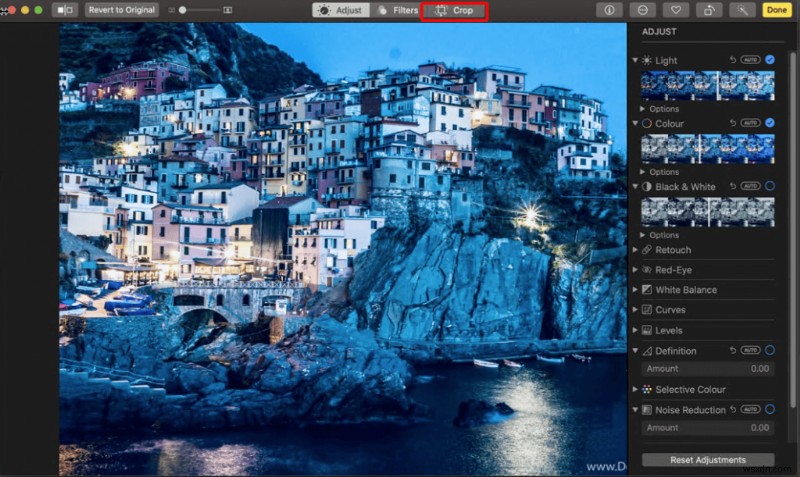Disable the Colour adjustment blue checkmark
The image size is (800, 477).
point(770,123)
